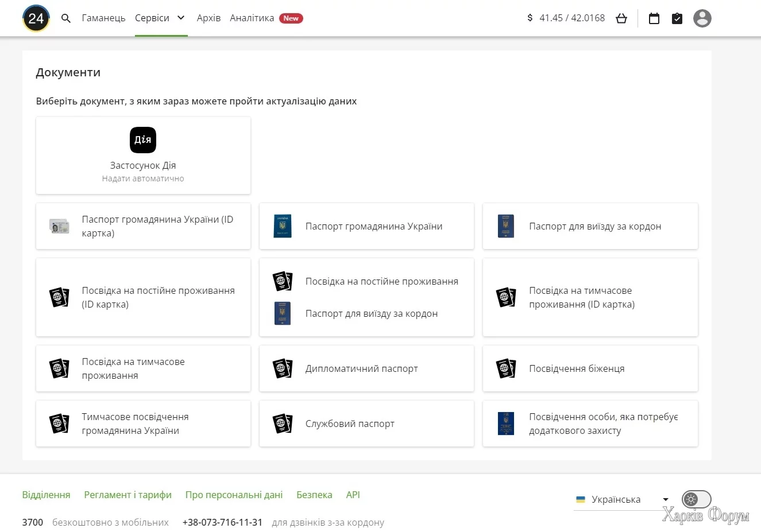Open the Регламент і тарифи link
The image size is (761, 532).
128,495
